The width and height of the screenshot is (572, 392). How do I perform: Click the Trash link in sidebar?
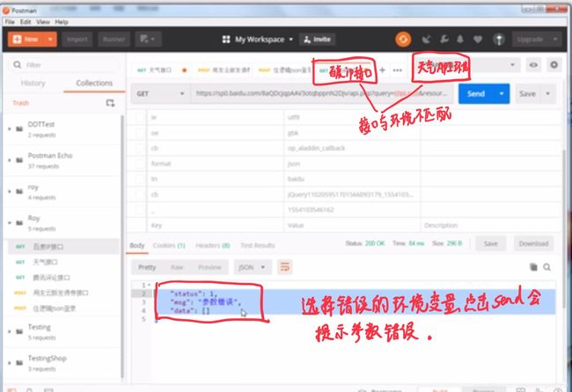[20, 103]
